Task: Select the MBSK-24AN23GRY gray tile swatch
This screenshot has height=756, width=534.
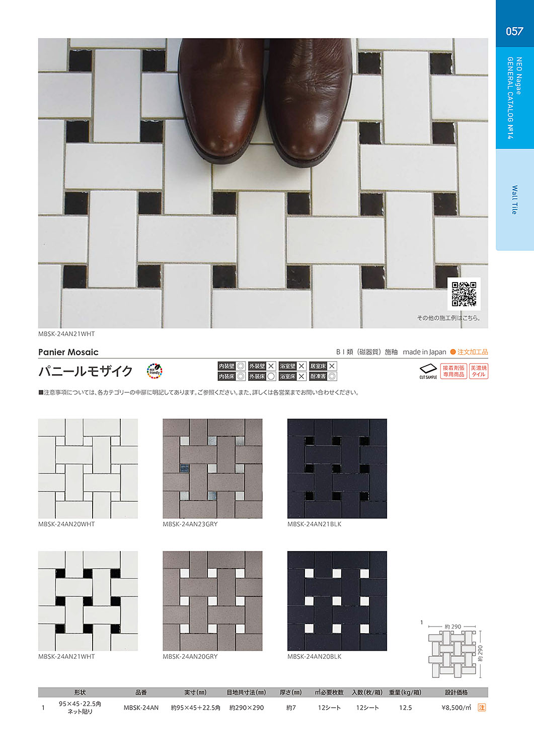Action: click(212, 468)
